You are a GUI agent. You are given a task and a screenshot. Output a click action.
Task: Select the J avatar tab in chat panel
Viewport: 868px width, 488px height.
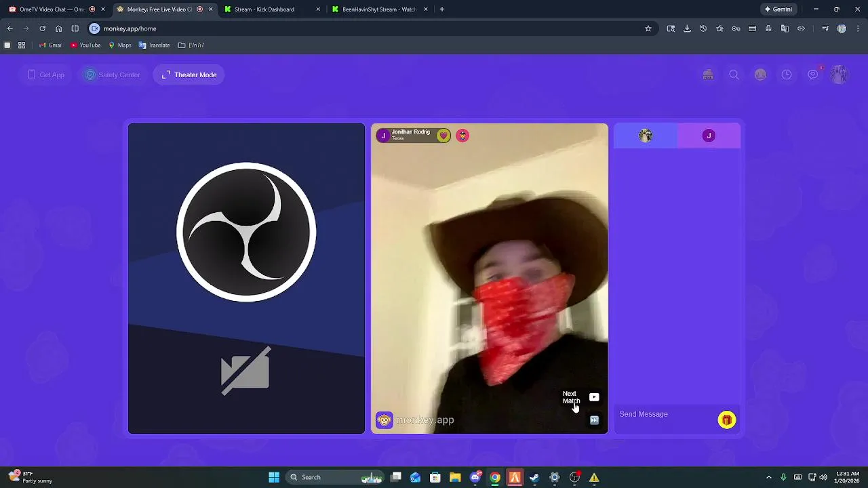click(x=709, y=136)
